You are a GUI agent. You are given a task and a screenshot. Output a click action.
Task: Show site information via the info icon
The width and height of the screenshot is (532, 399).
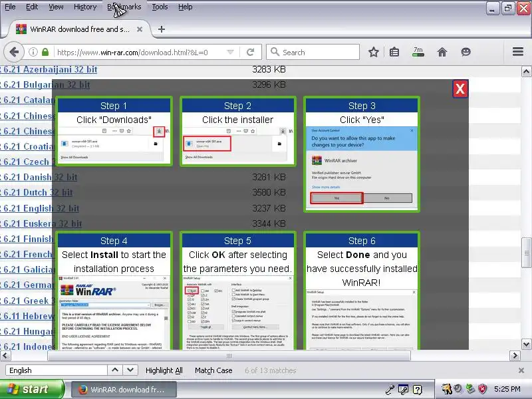[x=33, y=53]
